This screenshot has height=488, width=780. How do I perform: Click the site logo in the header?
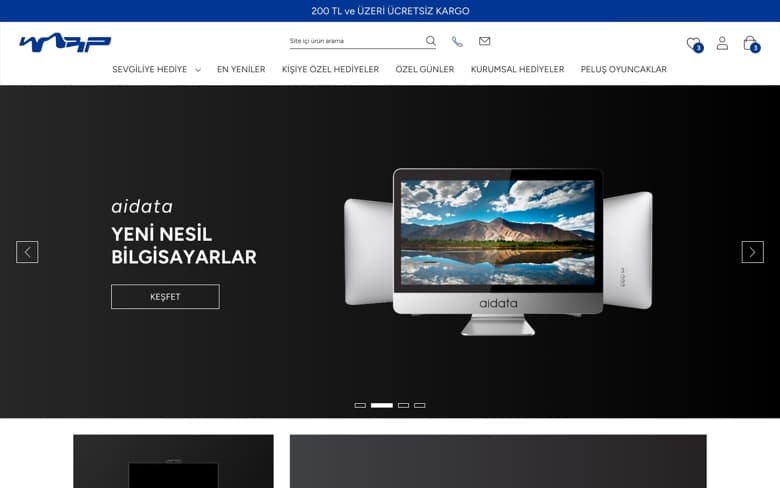click(x=65, y=43)
